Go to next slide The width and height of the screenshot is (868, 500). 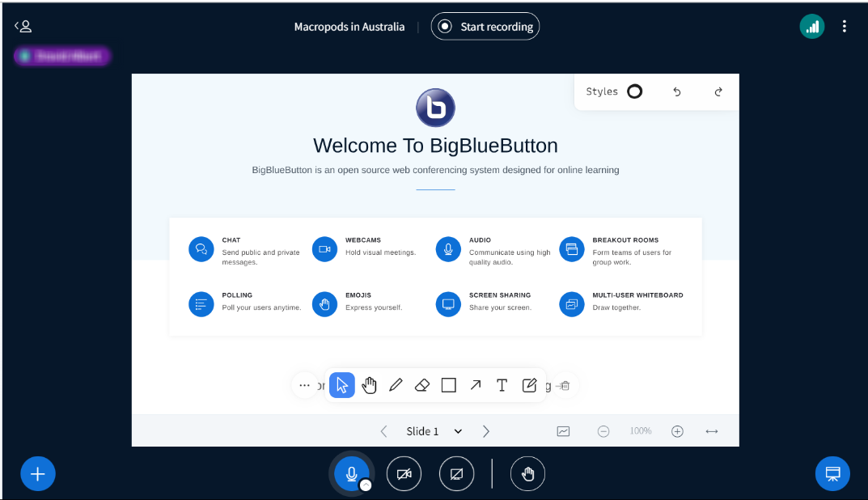coord(485,431)
